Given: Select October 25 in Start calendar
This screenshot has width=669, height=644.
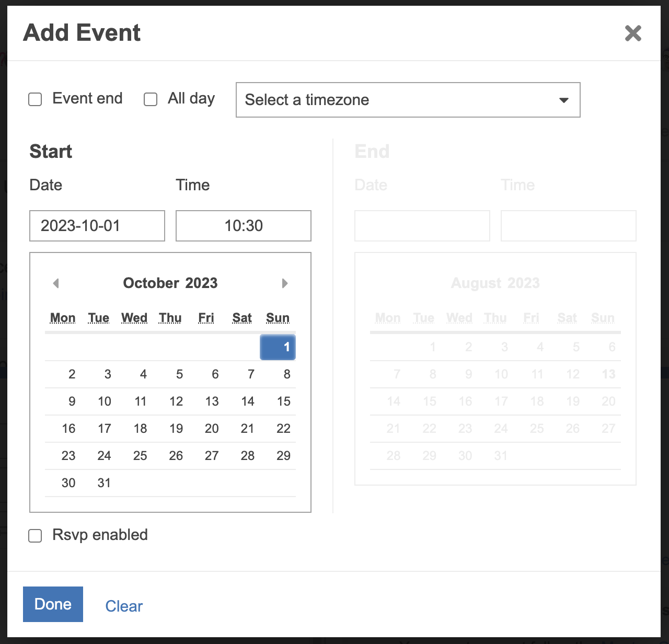Looking at the screenshot, I should tap(140, 456).
